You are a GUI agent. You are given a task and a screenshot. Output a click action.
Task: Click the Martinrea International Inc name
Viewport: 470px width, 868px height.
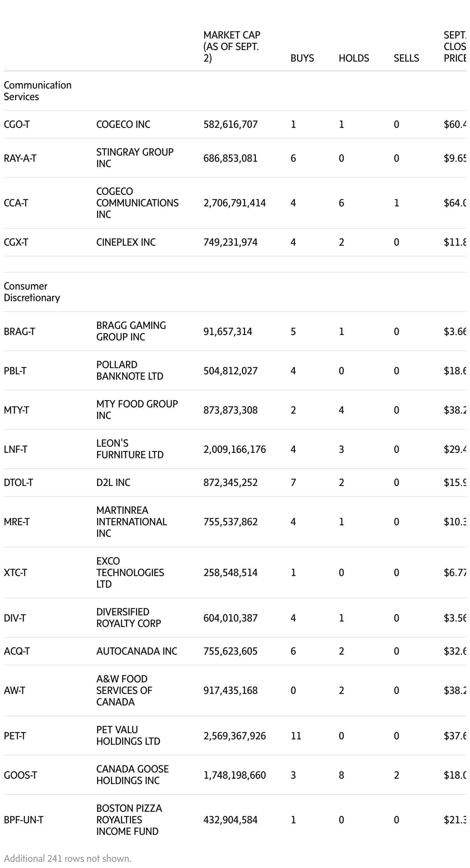pos(131,522)
